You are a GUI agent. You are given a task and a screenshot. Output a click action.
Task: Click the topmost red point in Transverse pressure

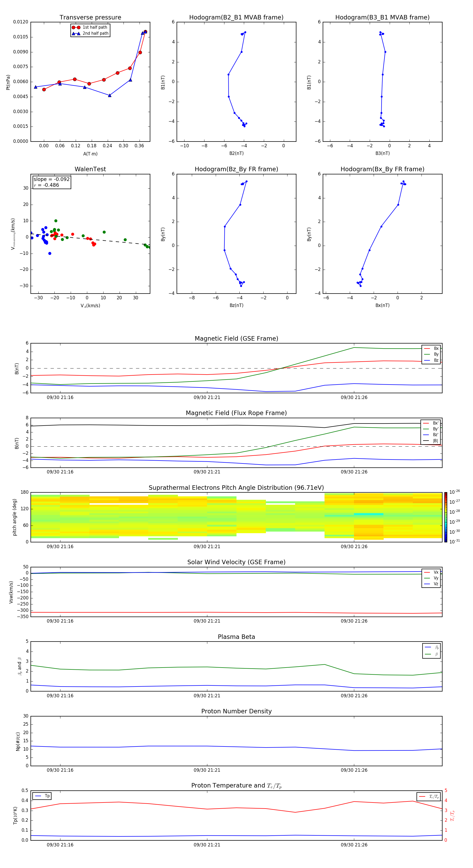[145, 32]
